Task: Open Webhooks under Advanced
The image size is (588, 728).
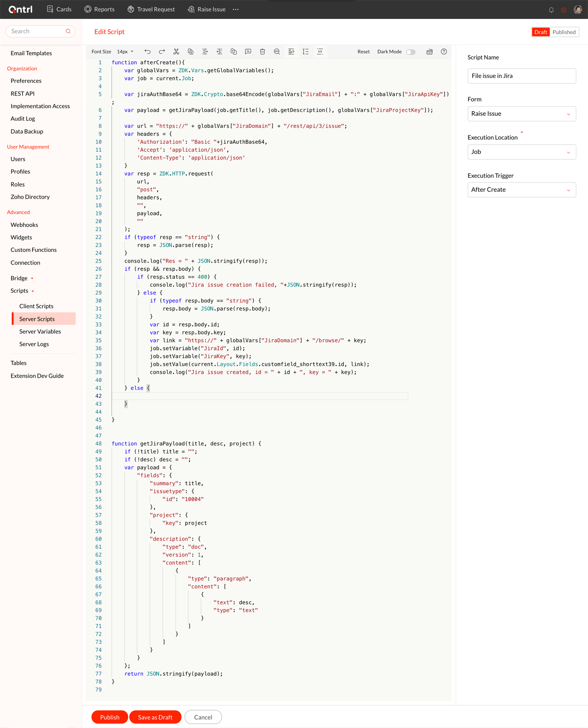Action: 24,225
